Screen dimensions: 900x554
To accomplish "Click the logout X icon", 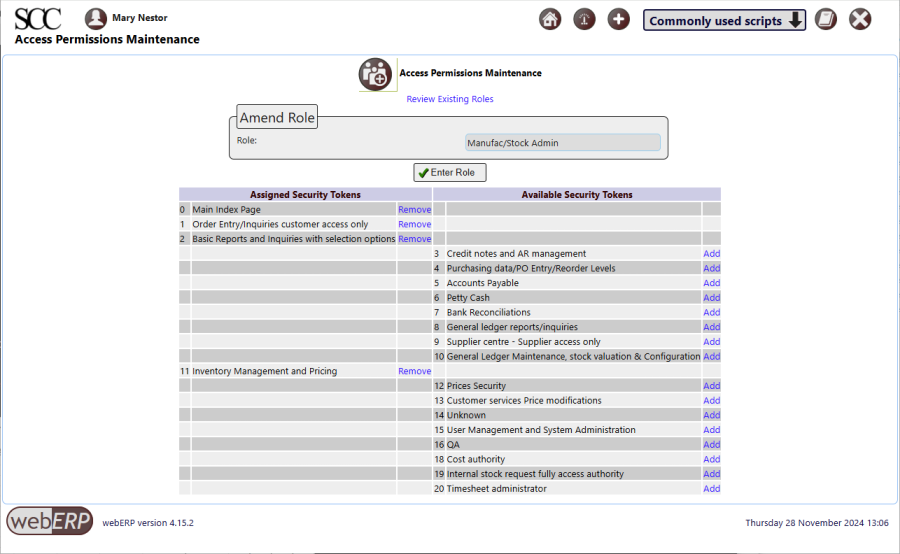I will [860, 20].
